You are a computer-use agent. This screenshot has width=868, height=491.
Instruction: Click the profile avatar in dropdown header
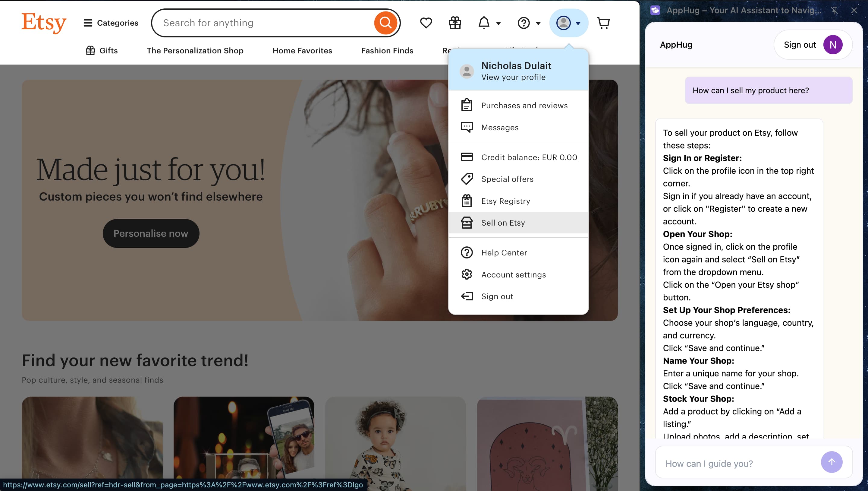coord(467,71)
